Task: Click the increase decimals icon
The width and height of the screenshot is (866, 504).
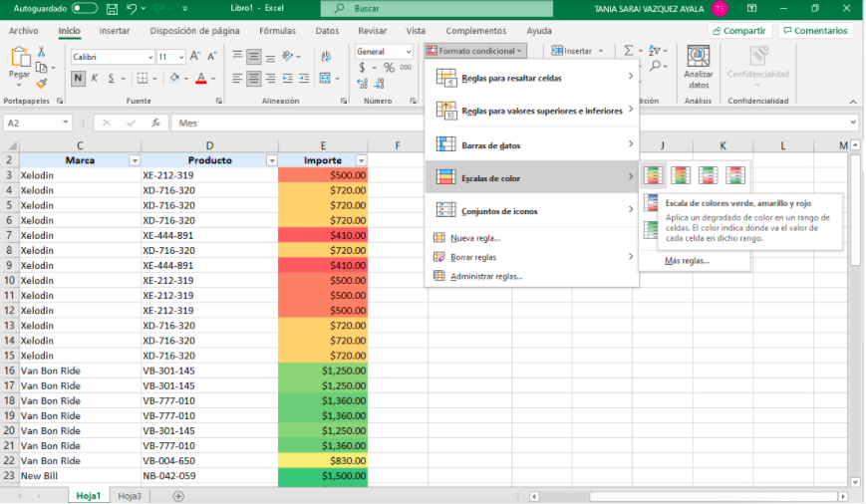Action: (x=362, y=84)
